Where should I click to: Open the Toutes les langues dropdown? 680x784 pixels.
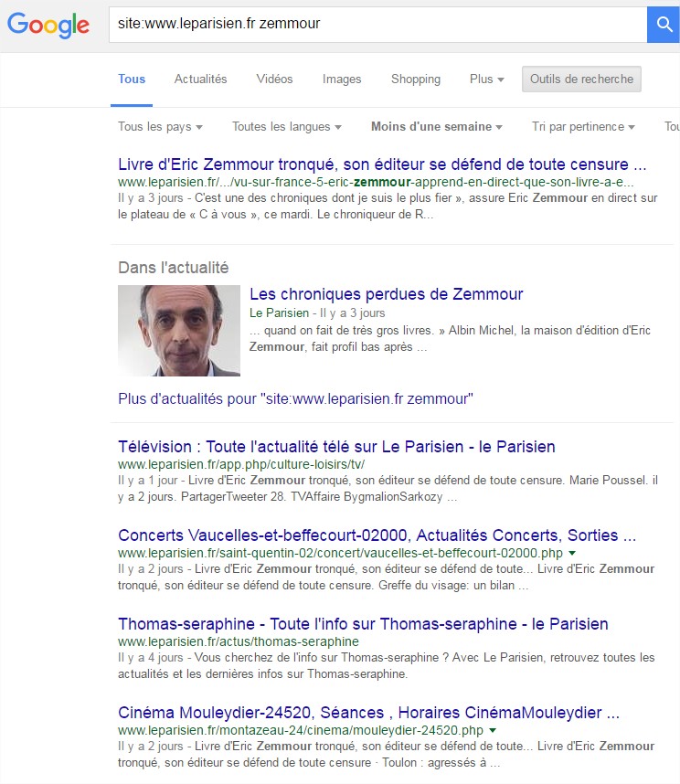tap(286, 126)
